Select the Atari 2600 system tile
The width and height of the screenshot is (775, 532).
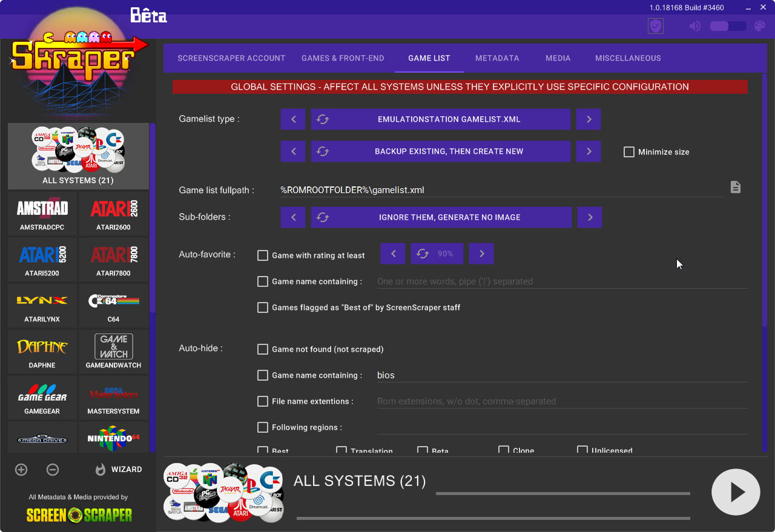click(114, 214)
